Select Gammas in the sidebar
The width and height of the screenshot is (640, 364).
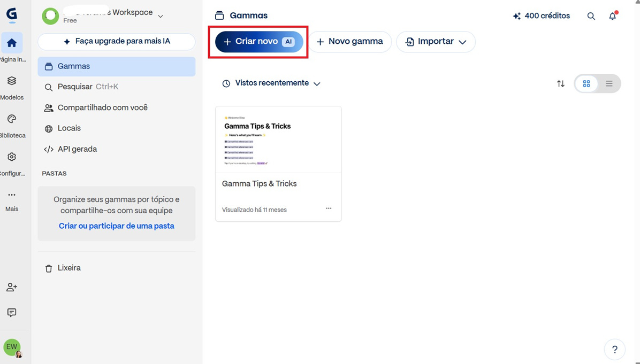point(116,66)
